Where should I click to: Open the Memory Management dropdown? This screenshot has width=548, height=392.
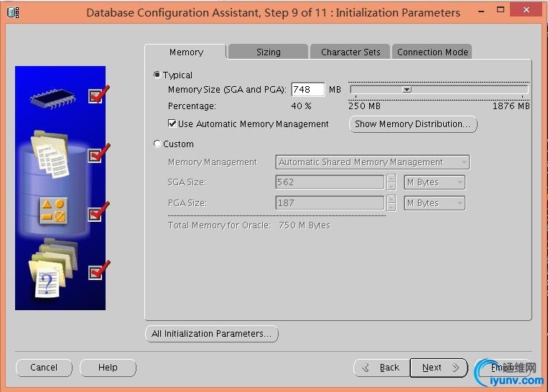(x=373, y=162)
